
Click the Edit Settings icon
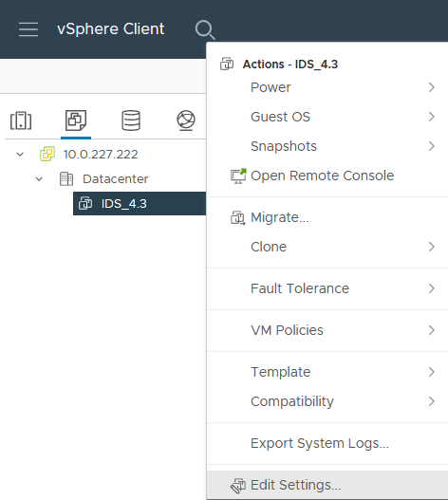point(238,486)
